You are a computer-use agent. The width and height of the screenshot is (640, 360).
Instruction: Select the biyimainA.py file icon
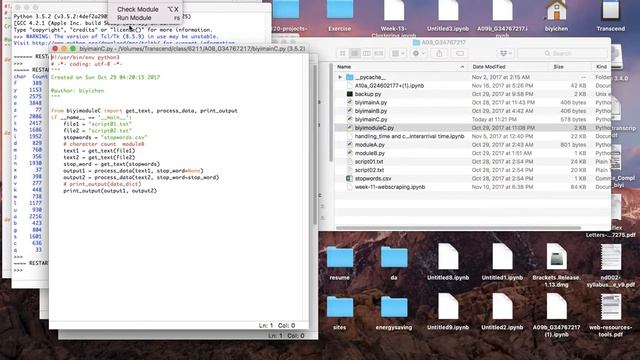click(349, 102)
